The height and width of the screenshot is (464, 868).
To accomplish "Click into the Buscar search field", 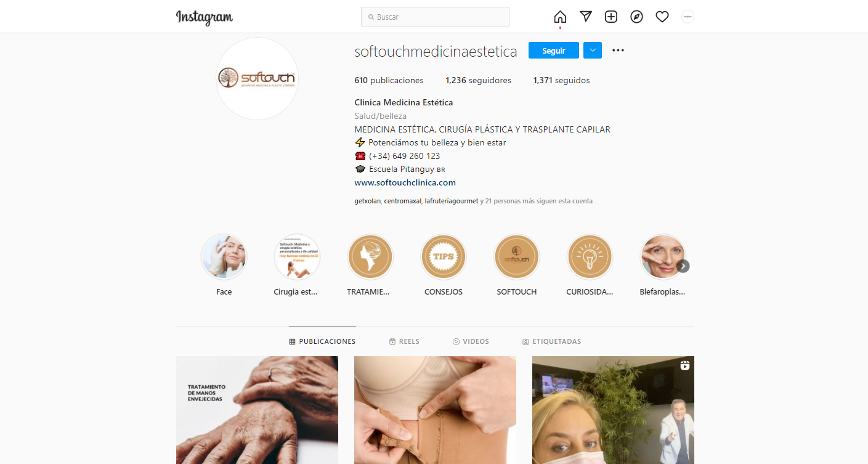I will coord(435,17).
